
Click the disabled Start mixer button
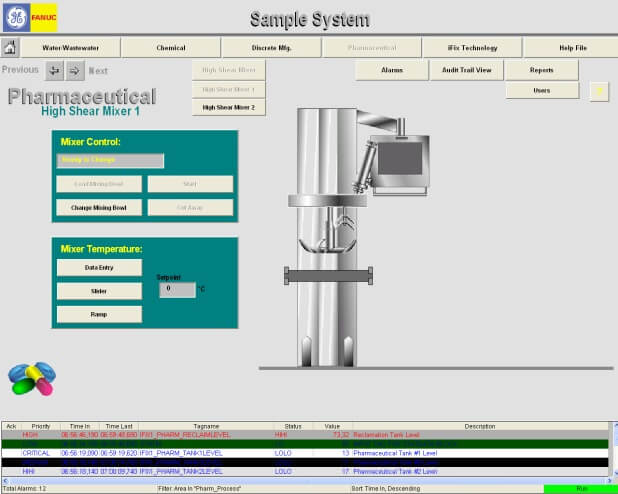pyautogui.click(x=190, y=184)
